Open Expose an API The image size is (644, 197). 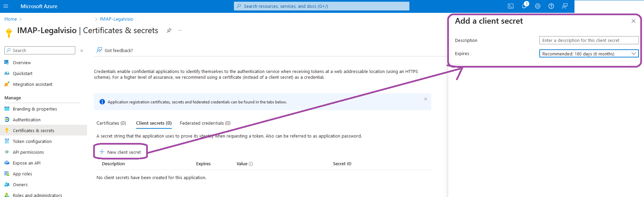27,163
